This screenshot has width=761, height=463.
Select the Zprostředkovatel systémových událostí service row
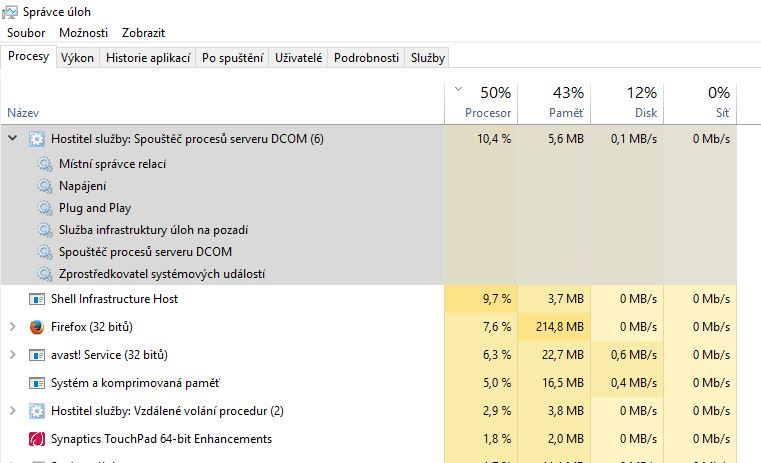(162, 274)
